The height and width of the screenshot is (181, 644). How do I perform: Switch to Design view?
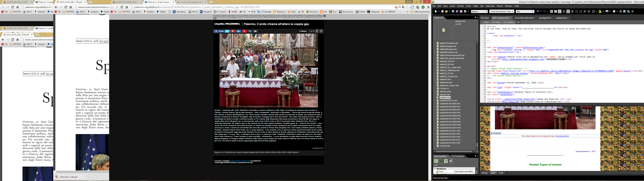(485, 173)
